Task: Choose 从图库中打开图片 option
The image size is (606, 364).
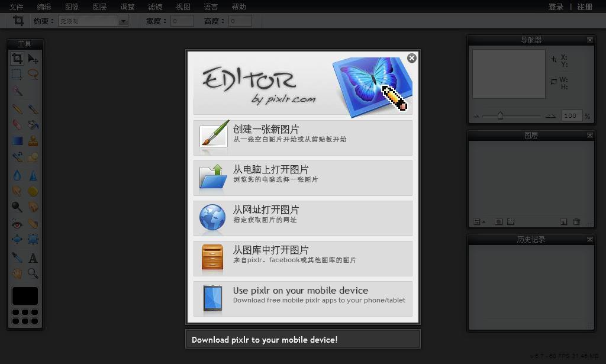Action: [x=303, y=259]
